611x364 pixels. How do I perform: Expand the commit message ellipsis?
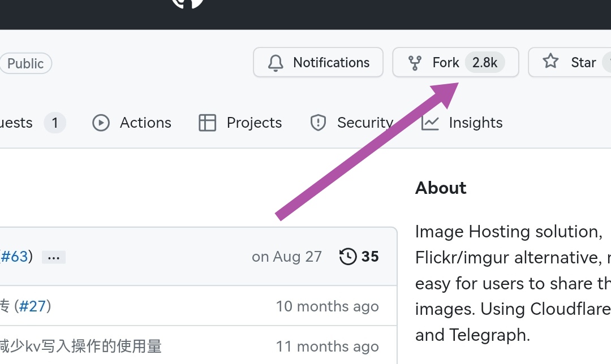[54, 258]
